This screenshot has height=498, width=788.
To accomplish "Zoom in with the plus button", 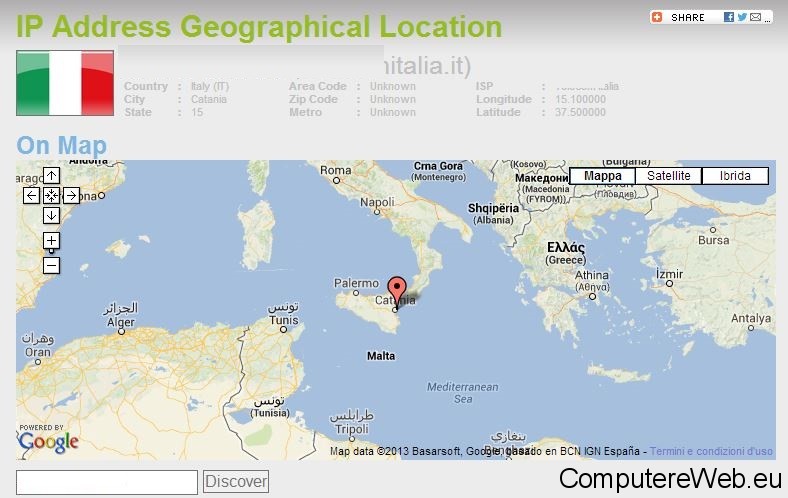I will click(51, 241).
